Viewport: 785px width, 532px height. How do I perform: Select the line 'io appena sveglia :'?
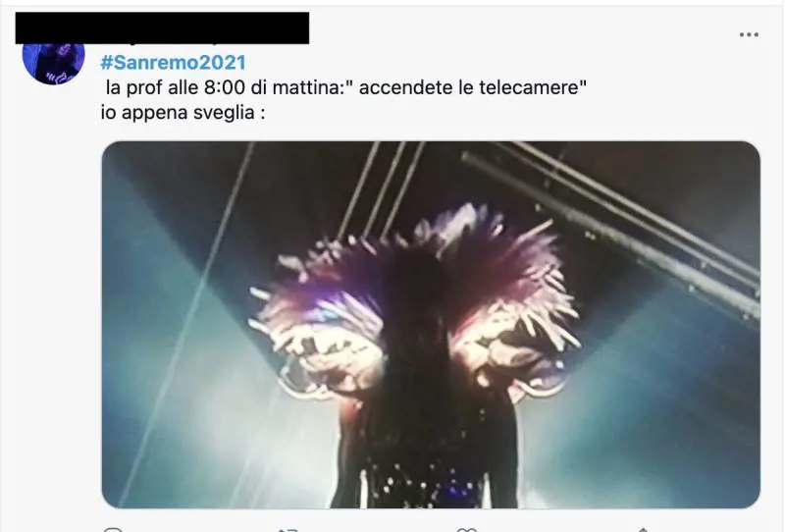pos(183,112)
